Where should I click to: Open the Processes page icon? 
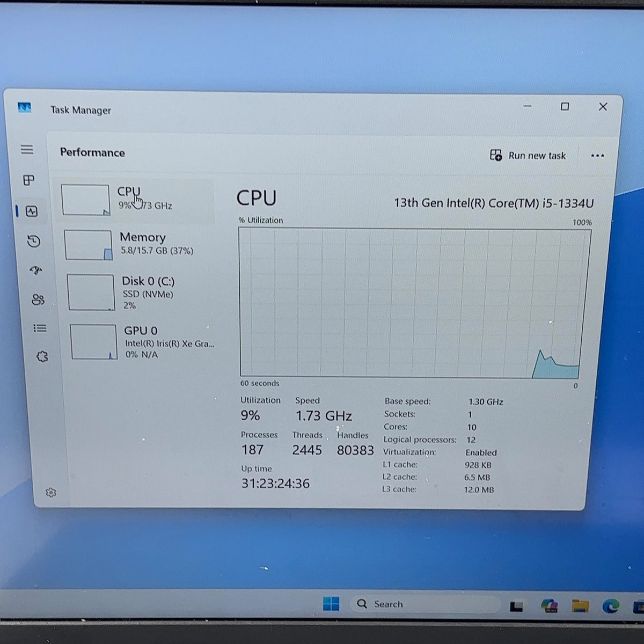point(29,180)
